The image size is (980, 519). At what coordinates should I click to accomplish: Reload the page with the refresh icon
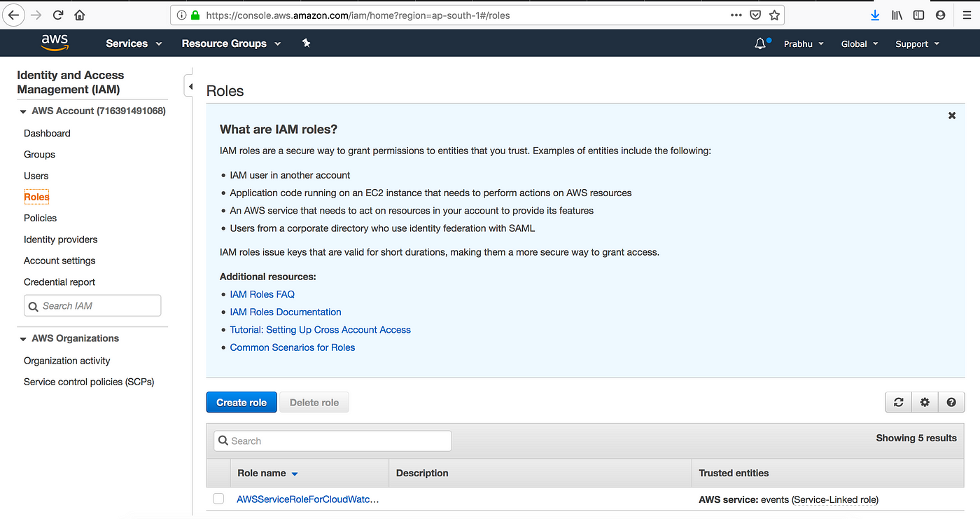click(58, 15)
